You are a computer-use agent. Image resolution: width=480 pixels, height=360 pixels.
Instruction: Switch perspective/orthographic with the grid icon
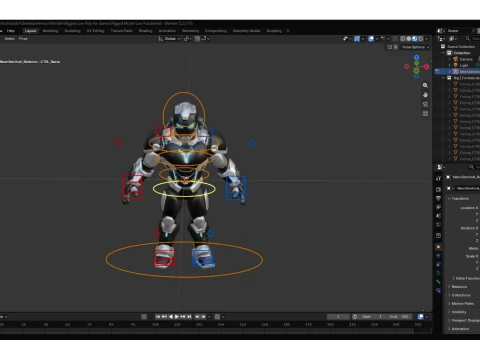(425, 114)
